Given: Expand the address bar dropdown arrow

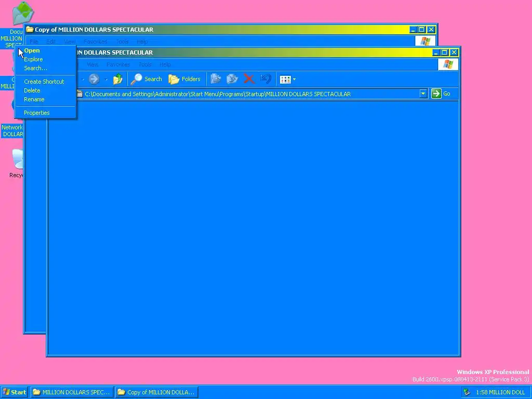Looking at the screenshot, I should (x=423, y=94).
